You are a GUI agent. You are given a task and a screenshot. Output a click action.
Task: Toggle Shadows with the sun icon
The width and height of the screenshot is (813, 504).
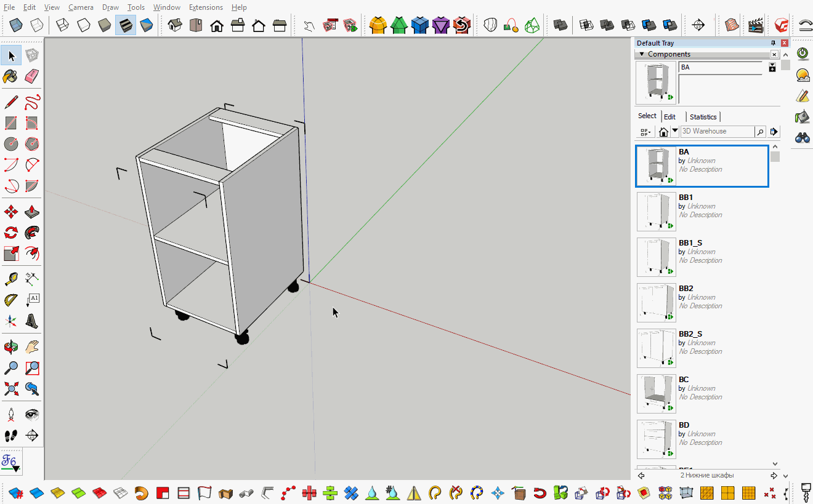point(803,75)
